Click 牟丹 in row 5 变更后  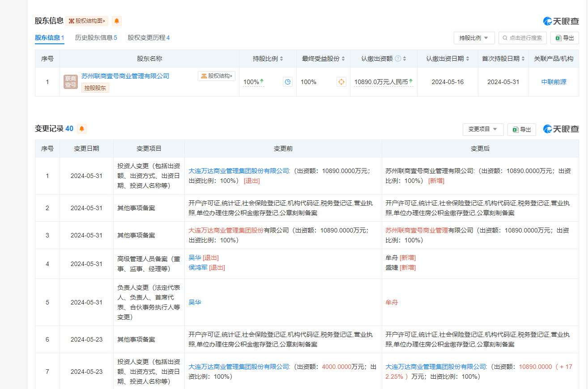[392, 303]
